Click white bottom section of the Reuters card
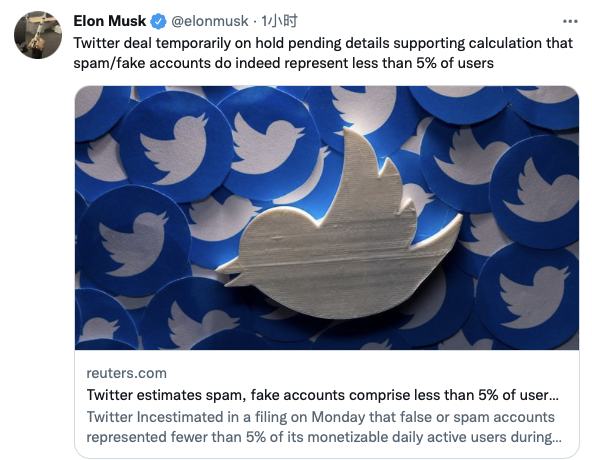Screen dimensions: 592x460 [327, 404]
